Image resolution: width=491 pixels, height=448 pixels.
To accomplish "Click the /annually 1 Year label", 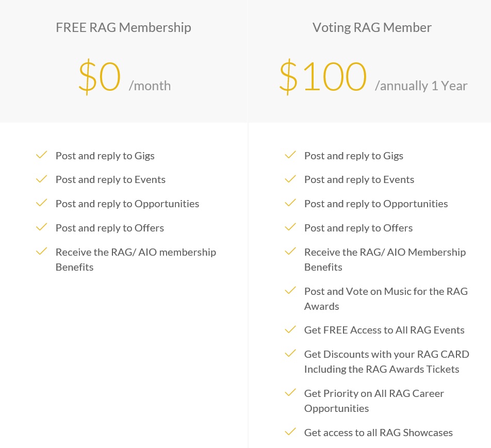I will pyautogui.click(x=421, y=86).
